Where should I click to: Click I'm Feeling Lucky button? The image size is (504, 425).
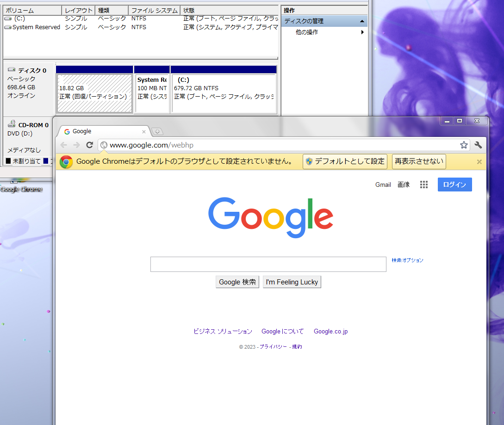[x=292, y=282]
